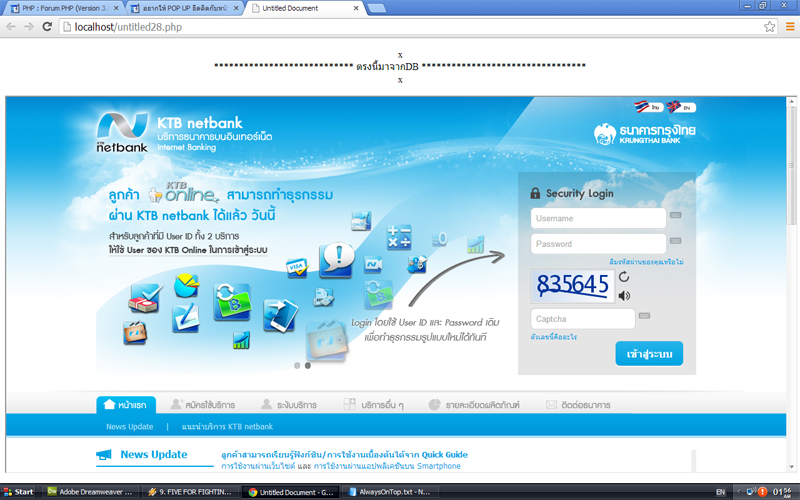The height and width of the screenshot is (500, 800).
Task: Switch to AlwaysOnTop.txt Notepad taskbar item
Action: [x=390, y=492]
